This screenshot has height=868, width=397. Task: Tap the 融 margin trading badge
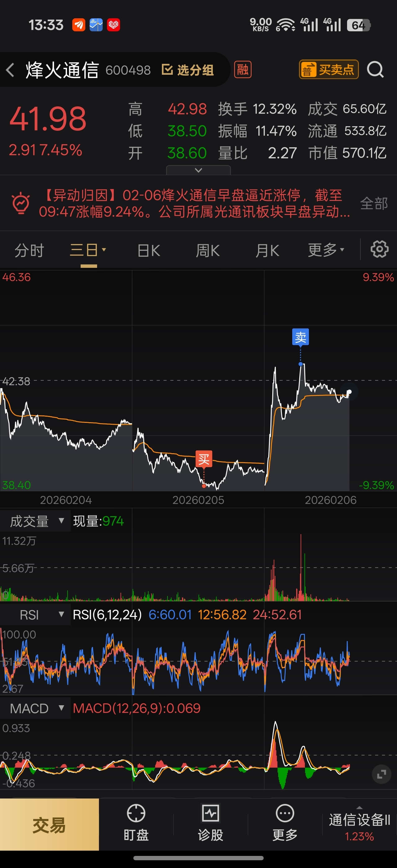[x=243, y=70]
